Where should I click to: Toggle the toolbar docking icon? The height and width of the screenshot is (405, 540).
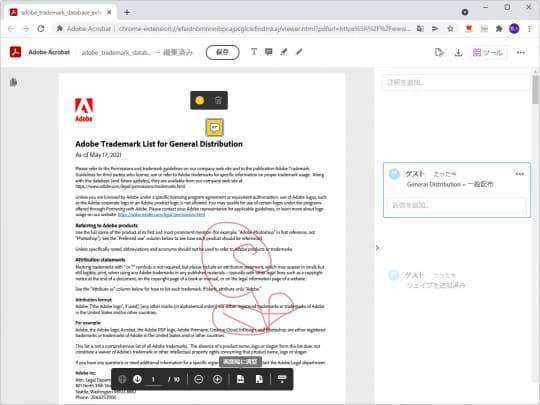click(x=282, y=379)
